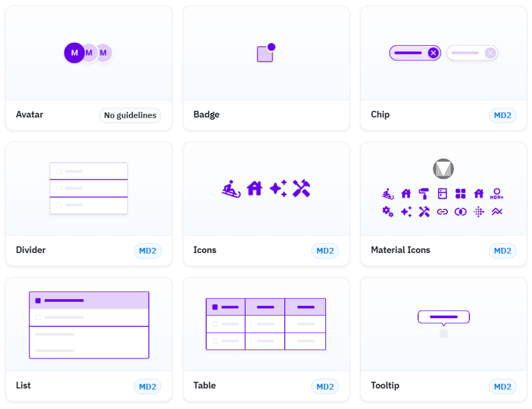Click the MD2 tag on the Tooltip card
This screenshot has width=532, height=409.
click(502, 387)
